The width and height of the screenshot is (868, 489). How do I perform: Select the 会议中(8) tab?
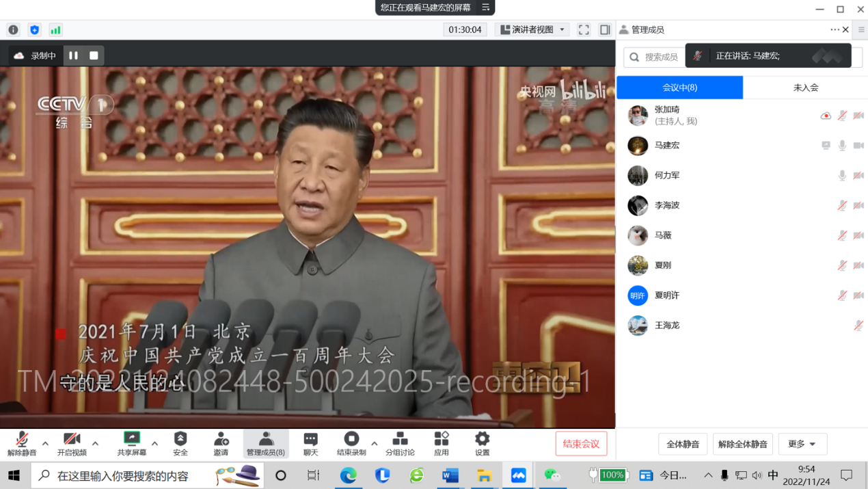click(679, 88)
